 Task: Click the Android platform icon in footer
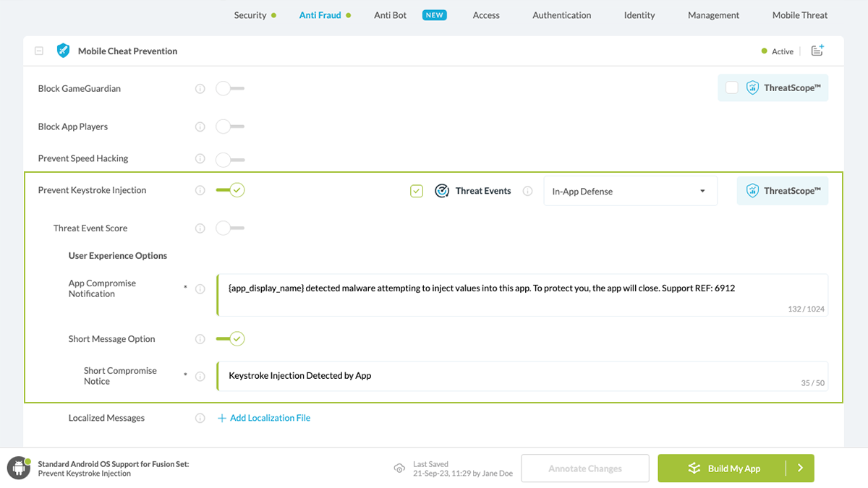pos(18,468)
